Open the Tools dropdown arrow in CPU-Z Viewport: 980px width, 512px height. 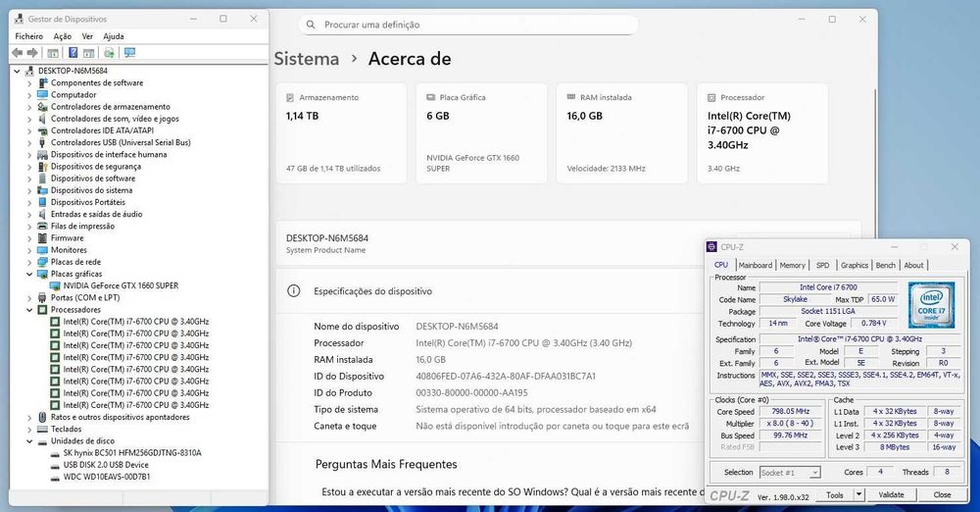[x=858, y=494]
